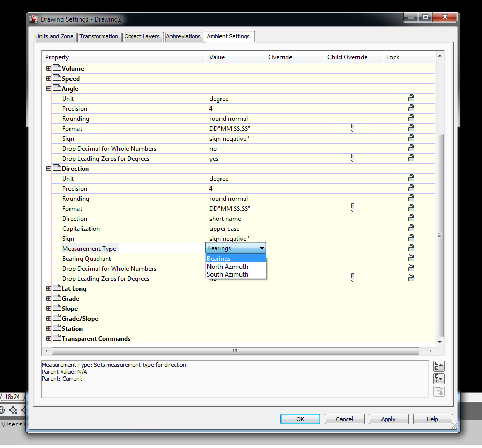Image resolution: width=482 pixels, height=448 pixels.
Task: Toggle the lock for Direction Precision row
Action: coord(411,188)
